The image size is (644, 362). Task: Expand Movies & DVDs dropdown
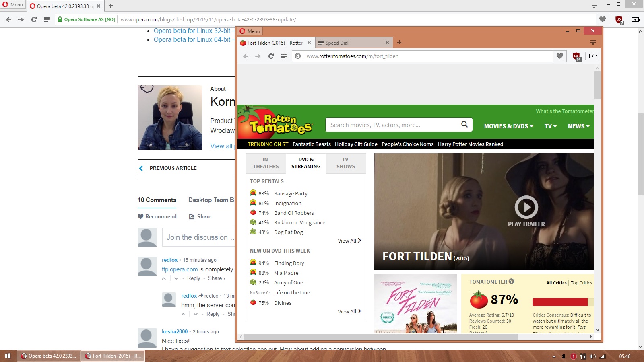[x=509, y=126]
